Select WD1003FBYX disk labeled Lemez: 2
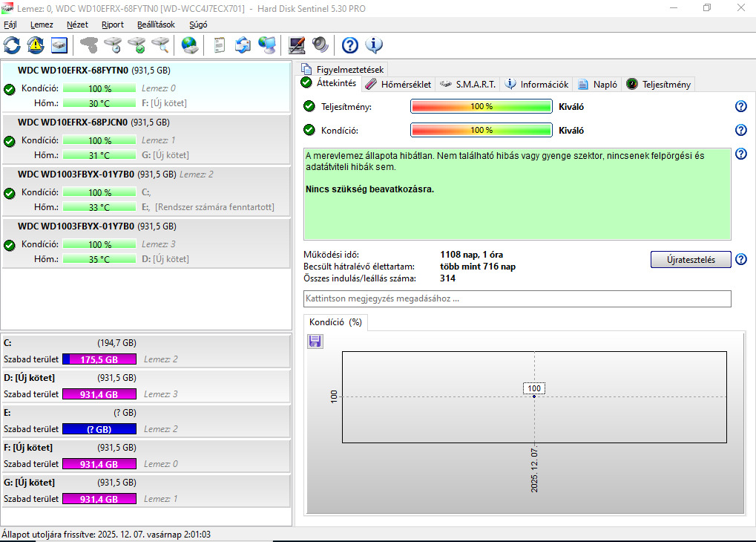This screenshot has height=542, width=756. pyautogui.click(x=146, y=191)
